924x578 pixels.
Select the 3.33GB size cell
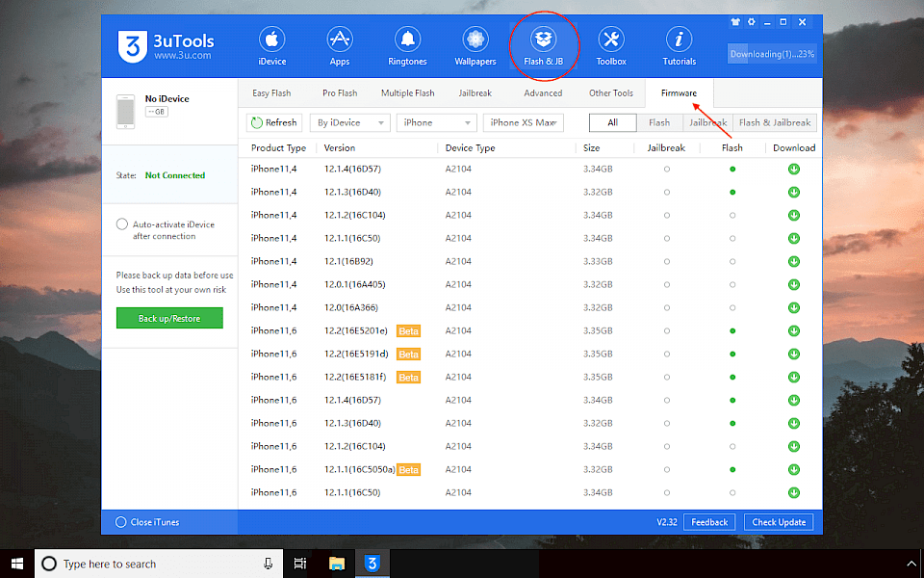[x=598, y=261]
